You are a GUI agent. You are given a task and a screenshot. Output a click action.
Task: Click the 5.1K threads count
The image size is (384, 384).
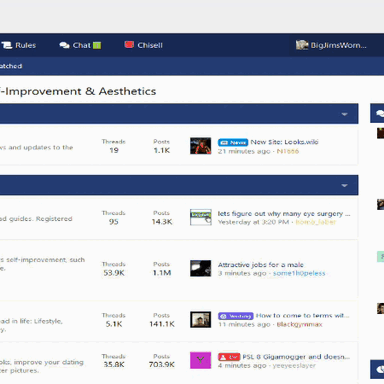coord(114,324)
